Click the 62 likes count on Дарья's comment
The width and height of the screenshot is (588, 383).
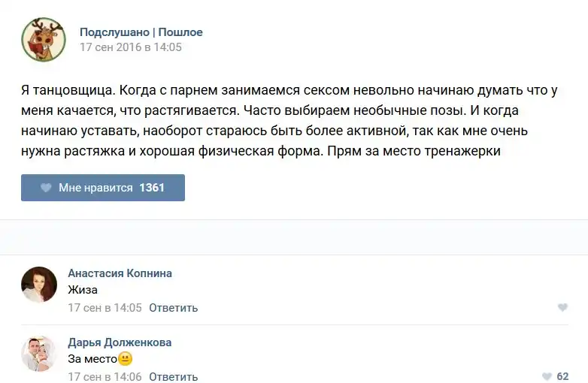pos(562,377)
